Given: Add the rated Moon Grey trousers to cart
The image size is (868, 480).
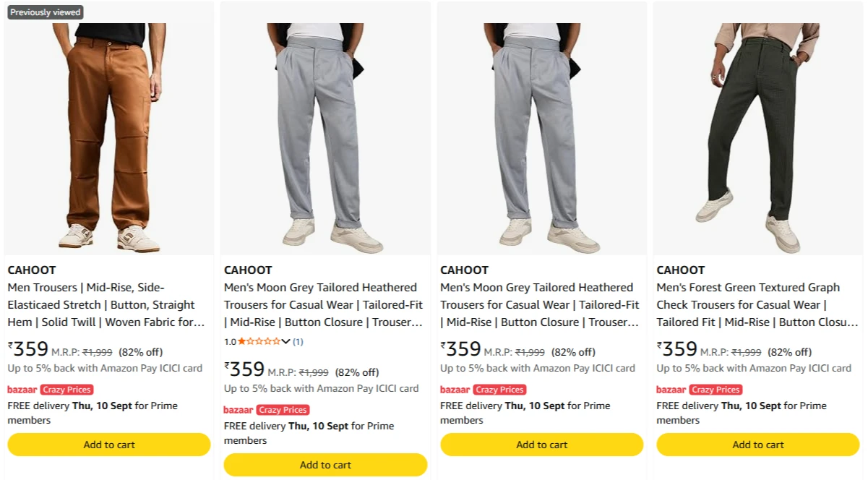Looking at the screenshot, I should (x=325, y=465).
